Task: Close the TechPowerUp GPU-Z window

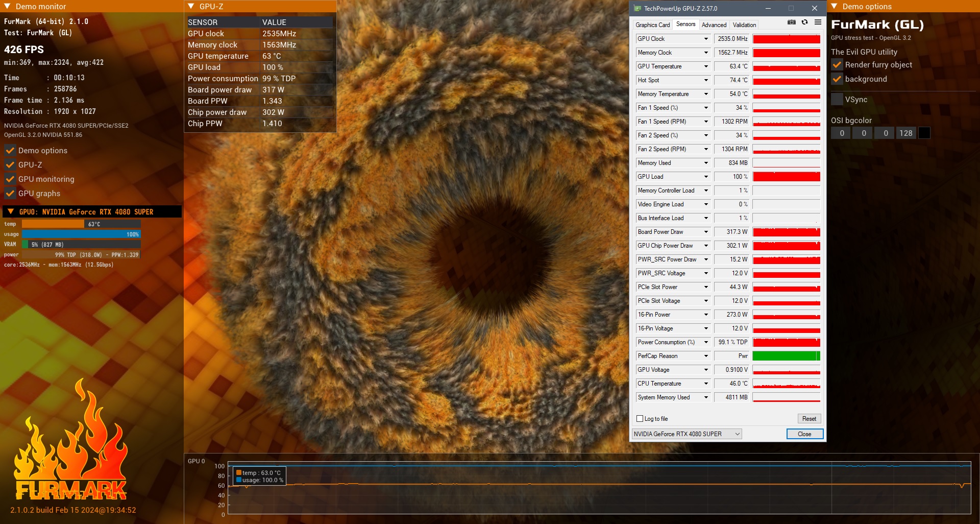Action: pos(815,8)
